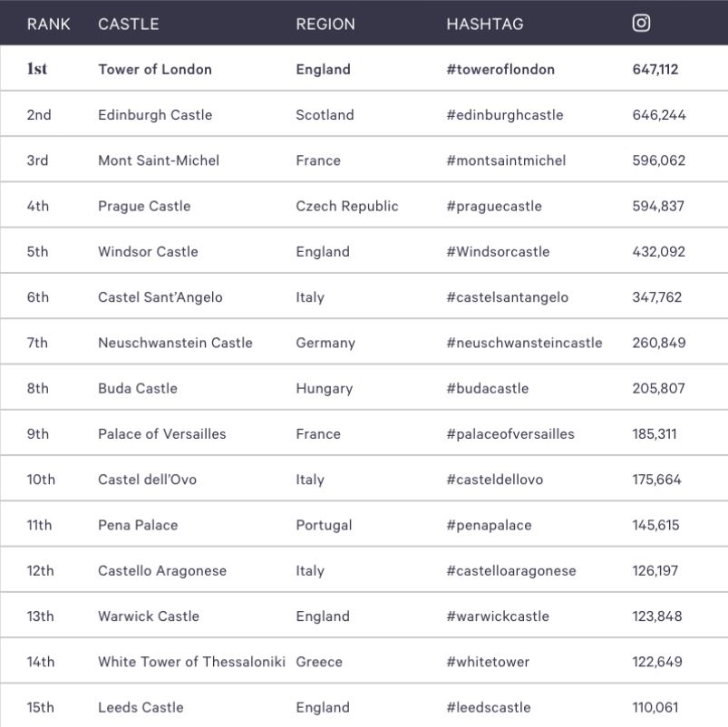
Task: Open the #penapalace hashtag
Action: click(489, 525)
